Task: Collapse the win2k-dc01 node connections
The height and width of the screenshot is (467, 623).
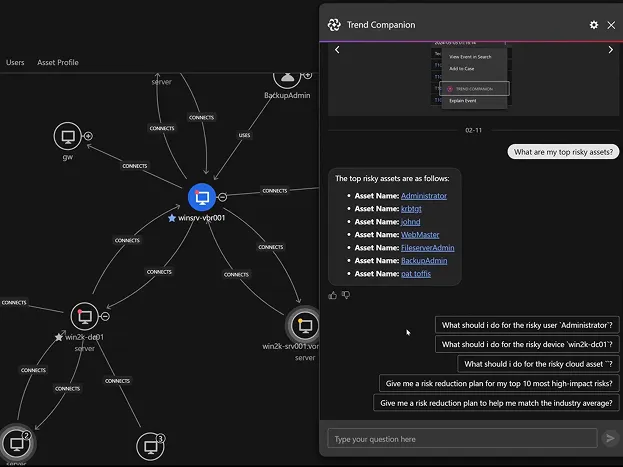Action: point(105,316)
